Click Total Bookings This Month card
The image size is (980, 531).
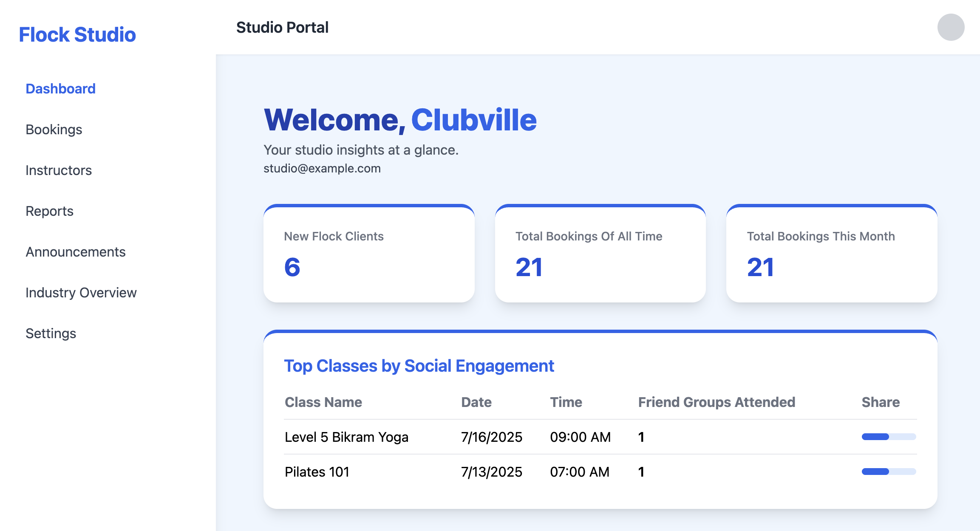[x=832, y=254]
